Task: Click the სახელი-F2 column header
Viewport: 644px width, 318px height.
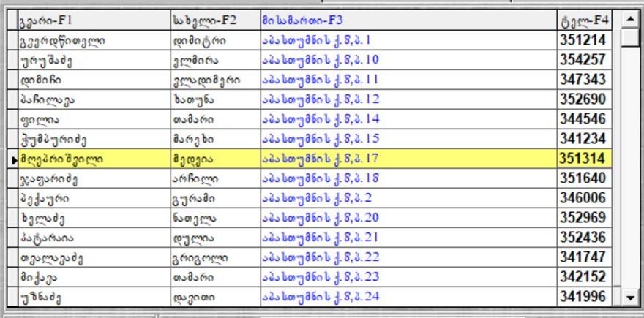Action: click(x=216, y=20)
